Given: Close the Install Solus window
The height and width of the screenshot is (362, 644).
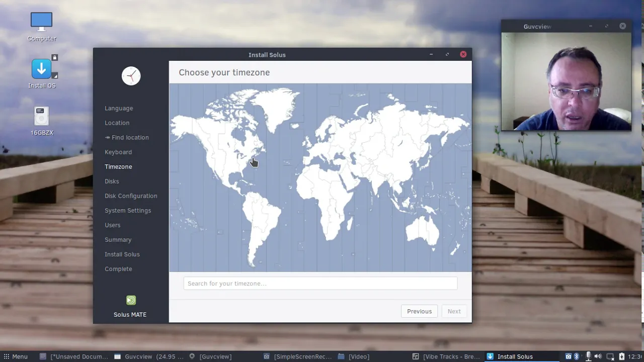Looking at the screenshot, I should 463,54.
